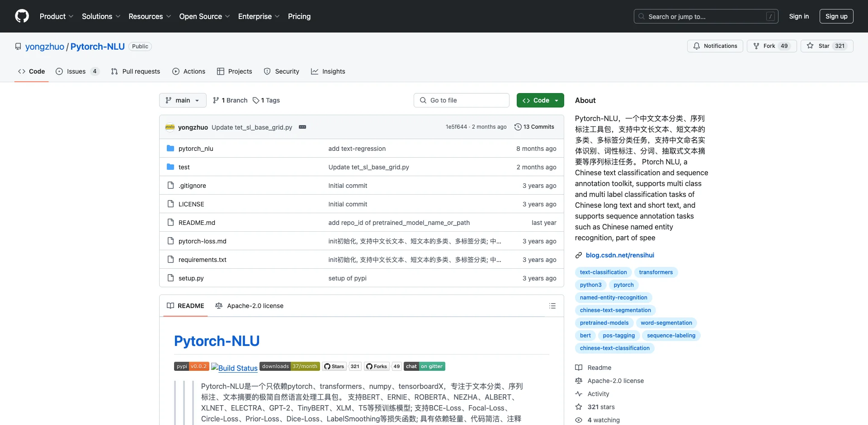The height and width of the screenshot is (425, 868).
Task: Click the bert topic tag
Action: [x=585, y=336]
